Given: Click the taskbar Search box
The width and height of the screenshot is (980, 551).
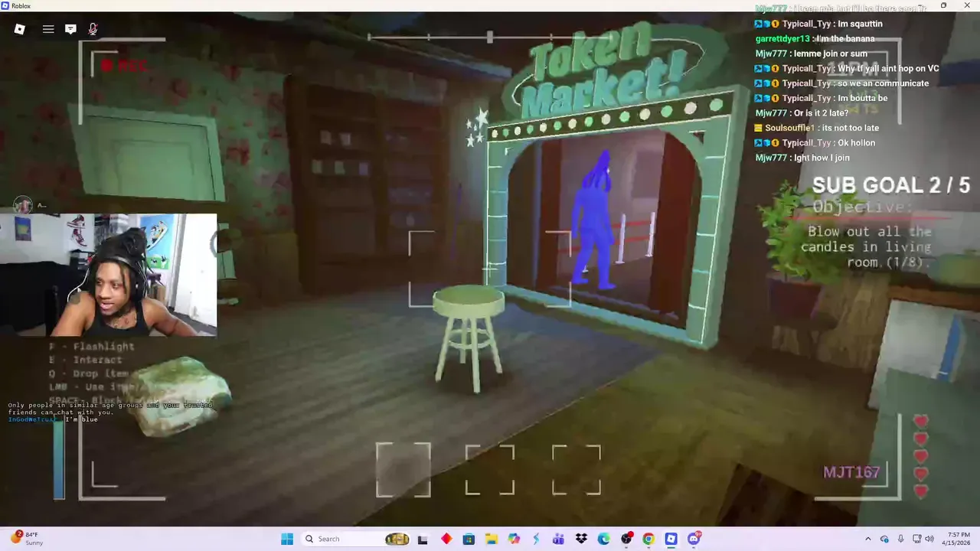Looking at the screenshot, I should [x=356, y=539].
